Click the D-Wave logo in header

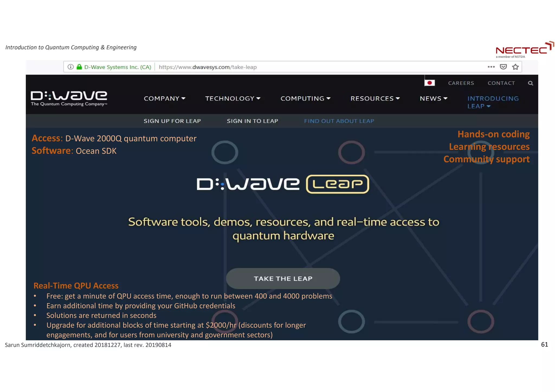click(69, 99)
